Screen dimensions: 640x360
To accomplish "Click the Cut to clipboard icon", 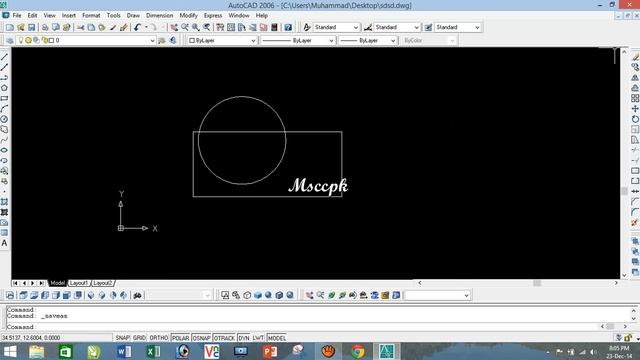I will click(80, 27).
